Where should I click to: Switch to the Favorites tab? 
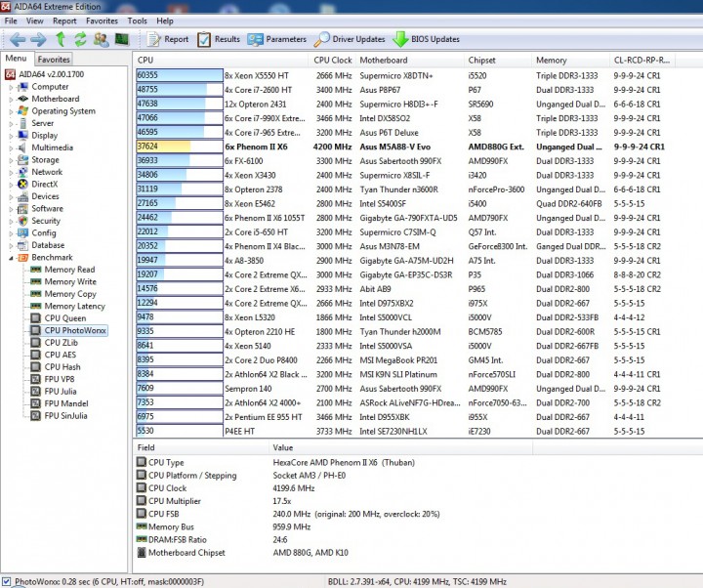[x=54, y=60]
